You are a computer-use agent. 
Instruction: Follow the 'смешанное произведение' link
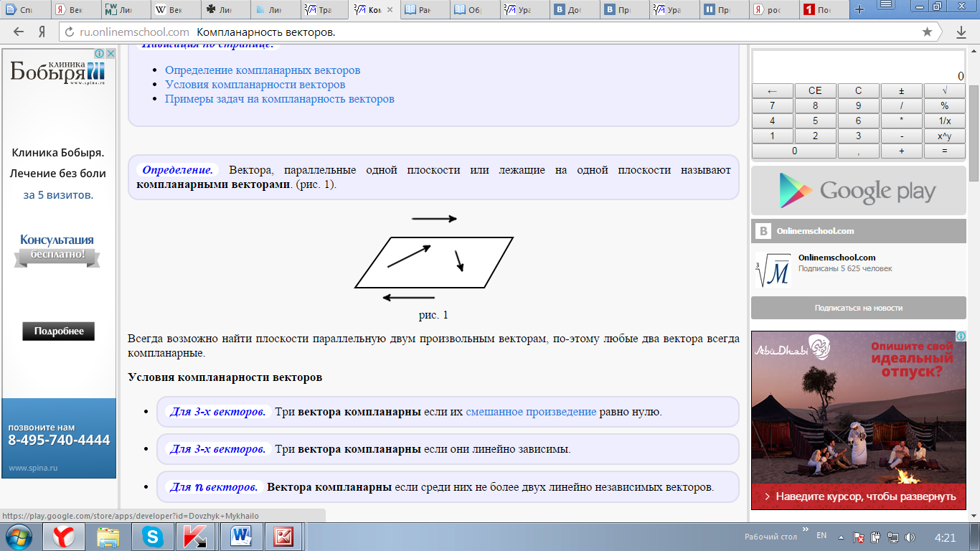[x=531, y=412]
